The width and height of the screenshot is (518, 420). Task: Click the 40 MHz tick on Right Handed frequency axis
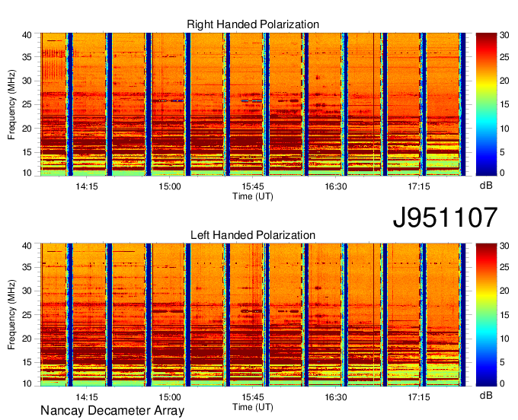click(27, 35)
